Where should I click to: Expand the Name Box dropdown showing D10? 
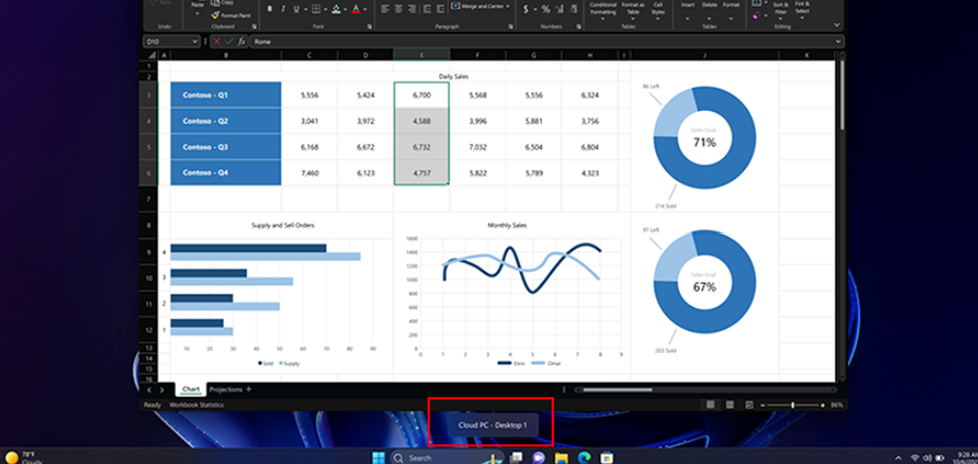[194, 42]
